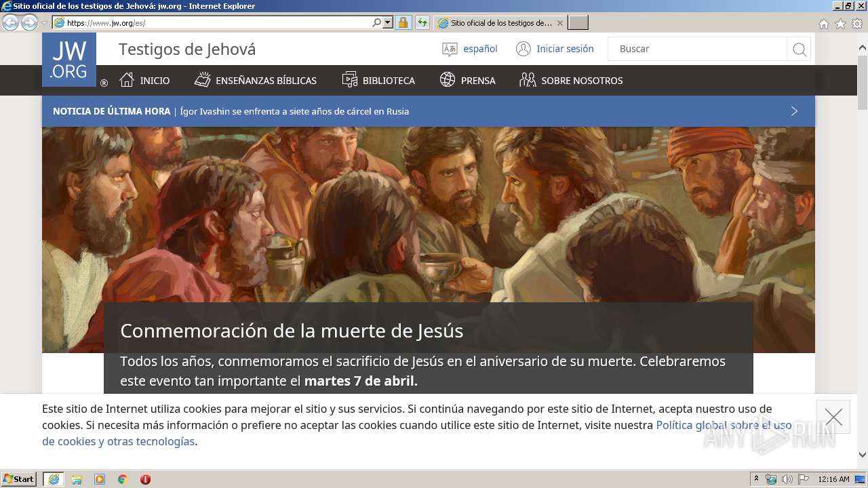
Task: Open the PRENSA menu
Action: [468, 80]
